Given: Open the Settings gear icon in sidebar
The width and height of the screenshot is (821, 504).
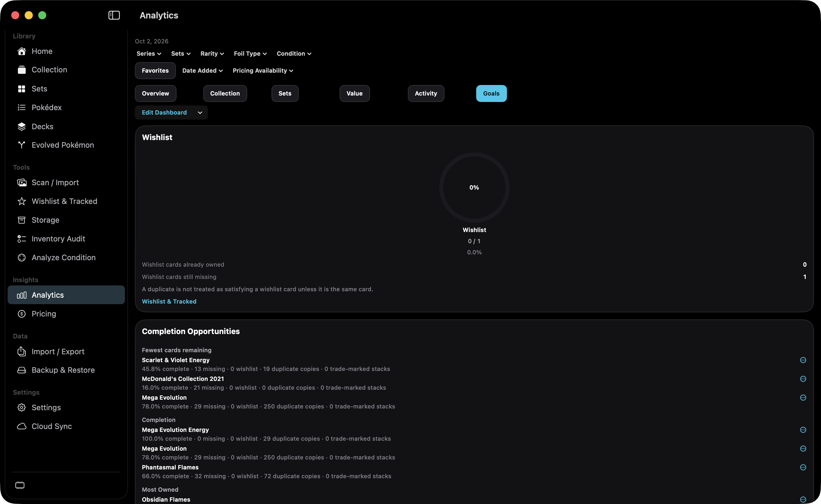Looking at the screenshot, I should tap(22, 408).
